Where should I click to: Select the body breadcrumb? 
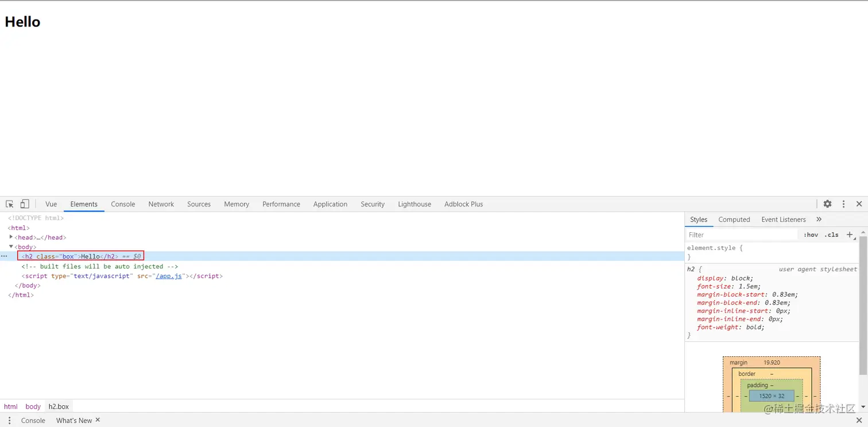click(x=33, y=406)
